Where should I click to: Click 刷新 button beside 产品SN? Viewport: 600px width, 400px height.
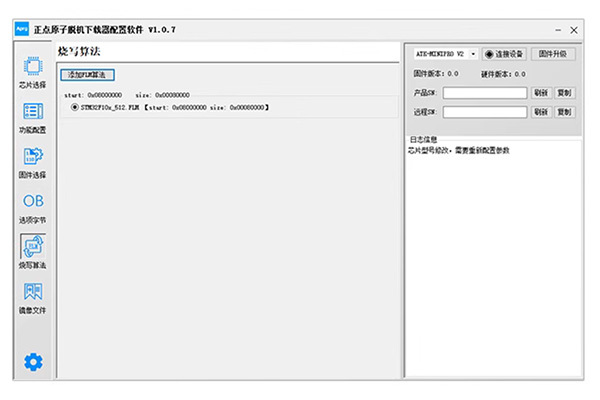point(541,93)
